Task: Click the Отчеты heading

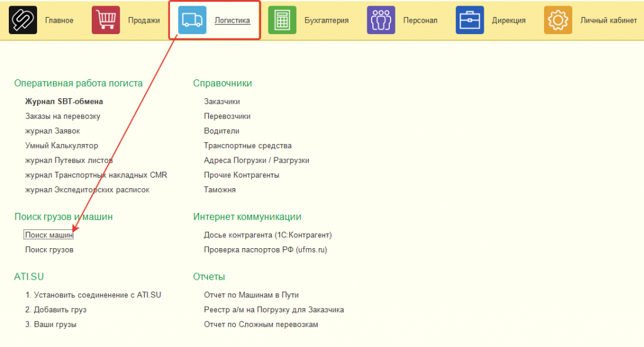Action: (209, 276)
